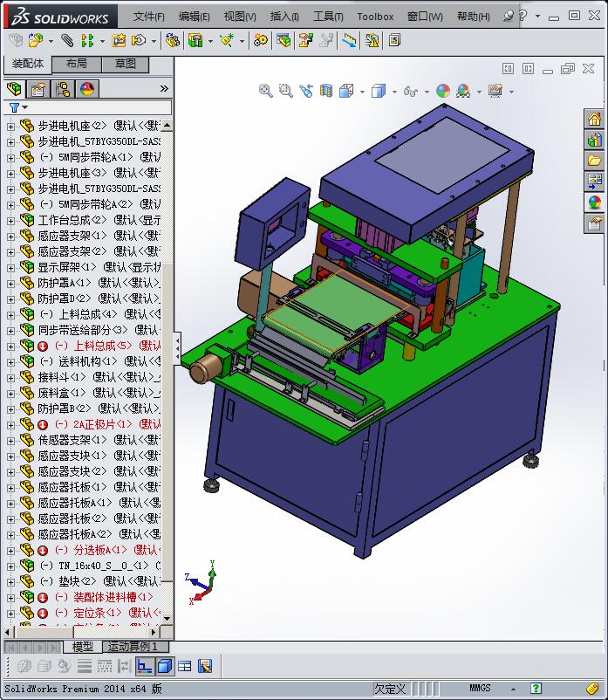
Task: Start a New Motion Study icon
Action: (x=261, y=41)
